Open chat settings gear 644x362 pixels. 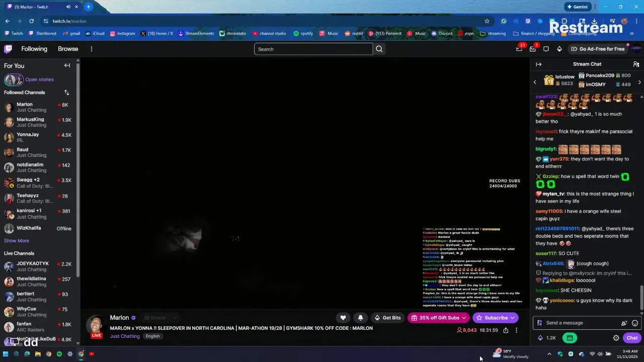point(616,338)
